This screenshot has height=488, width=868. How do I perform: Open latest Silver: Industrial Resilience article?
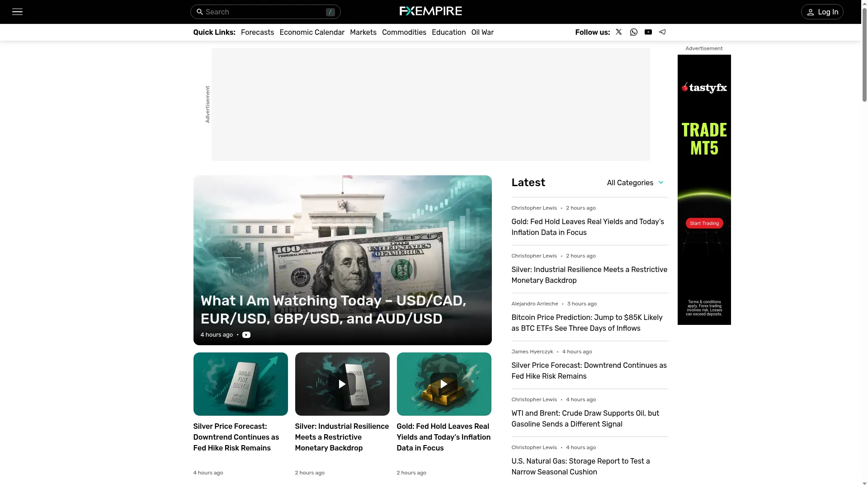tap(589, 275)
